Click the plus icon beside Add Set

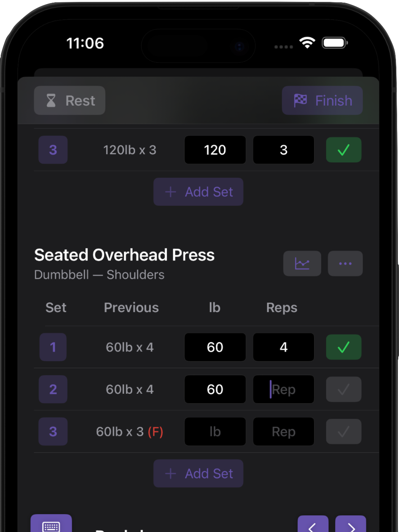[170, 192]
